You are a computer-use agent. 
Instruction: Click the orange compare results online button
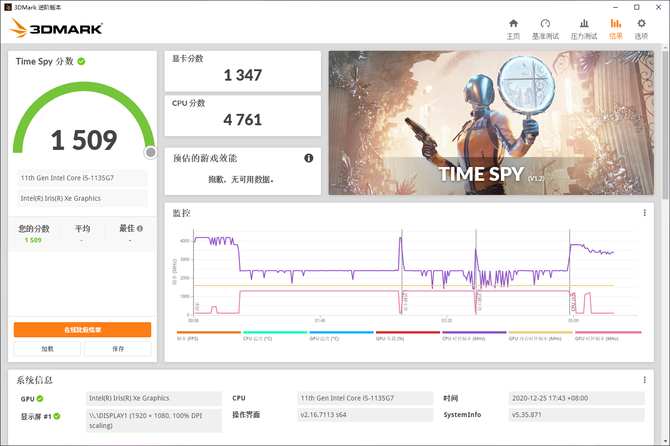82,329
